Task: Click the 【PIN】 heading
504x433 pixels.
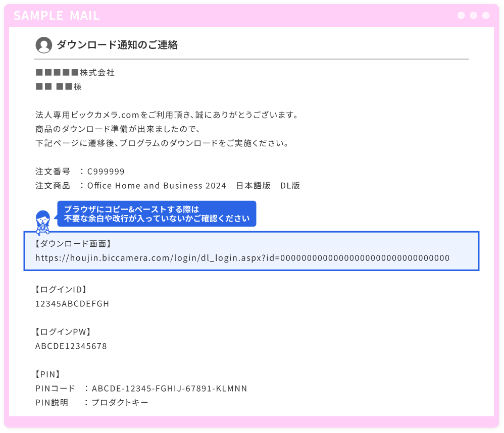Action: (x=47, y=374)
